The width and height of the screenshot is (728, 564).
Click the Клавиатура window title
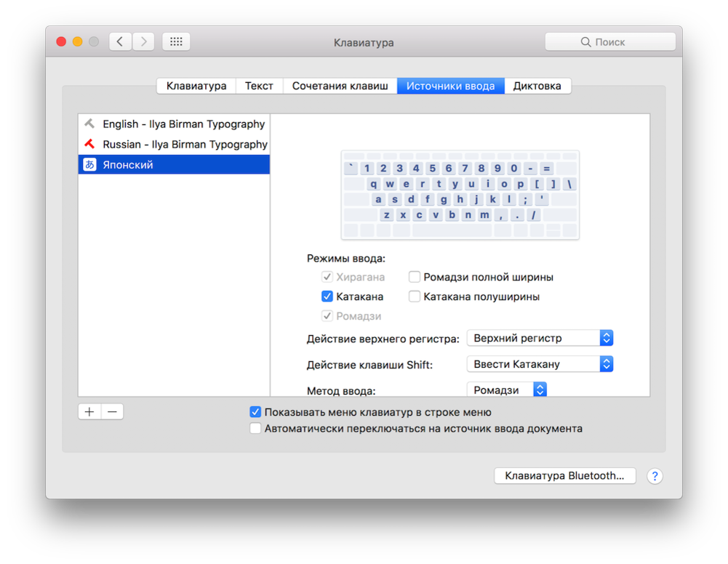[364, 43]
